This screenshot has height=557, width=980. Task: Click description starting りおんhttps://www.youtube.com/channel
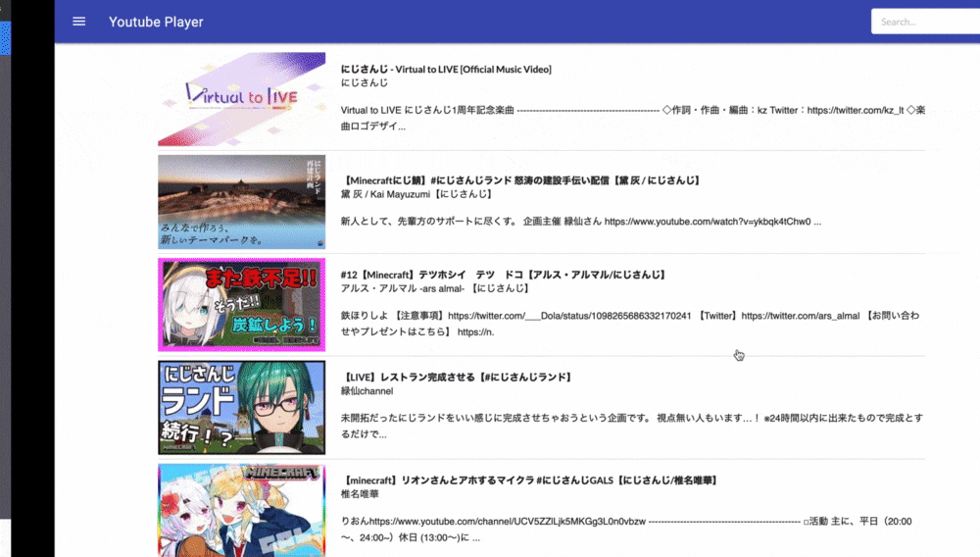[626, 529]
